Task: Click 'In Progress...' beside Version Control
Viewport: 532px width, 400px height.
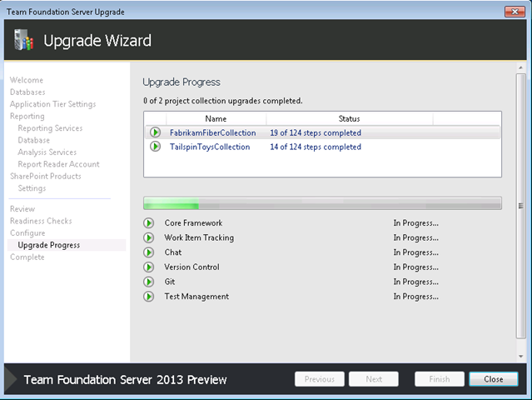Action: [x=416, y=267]
